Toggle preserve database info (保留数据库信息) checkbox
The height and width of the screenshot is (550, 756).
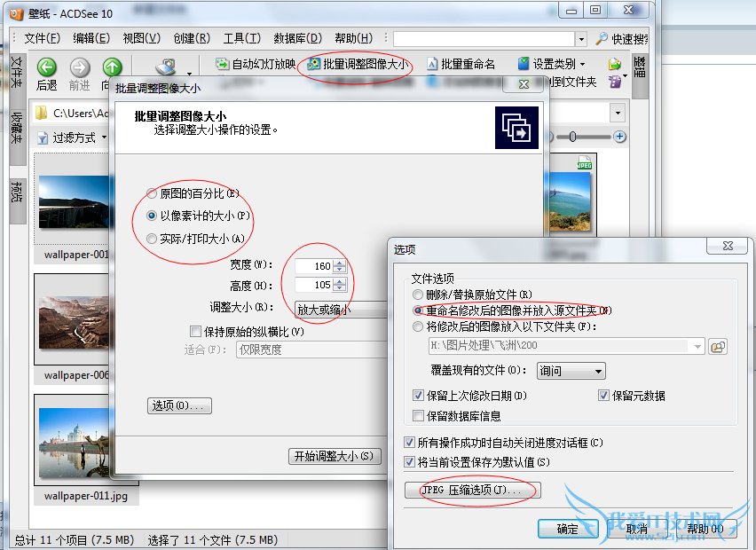click(418, 415)
